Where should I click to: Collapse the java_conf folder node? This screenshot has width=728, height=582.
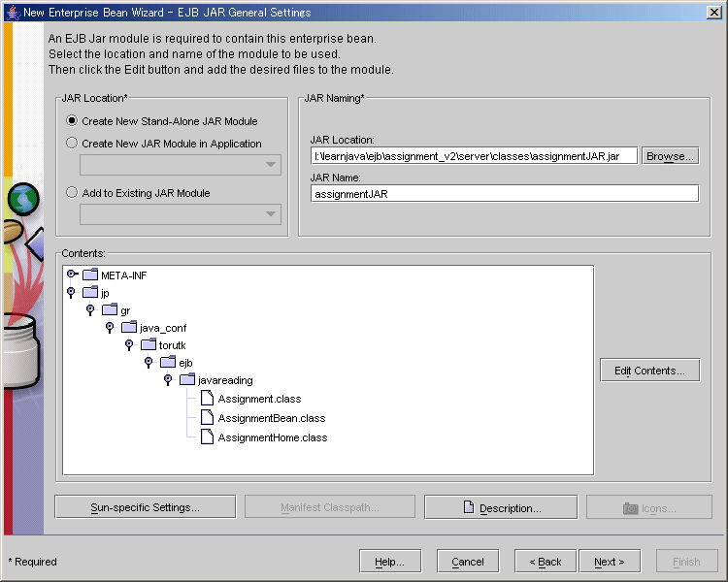(x=110, y=327)
